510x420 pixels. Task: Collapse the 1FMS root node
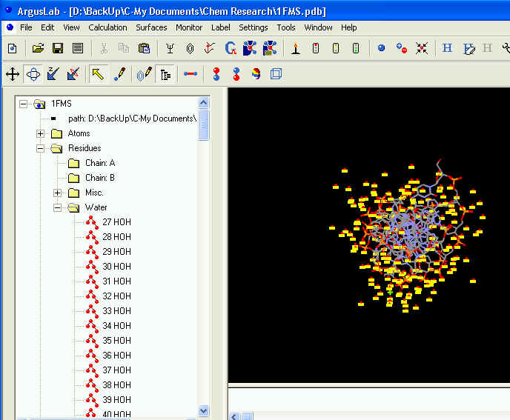[x=23, y=104]
